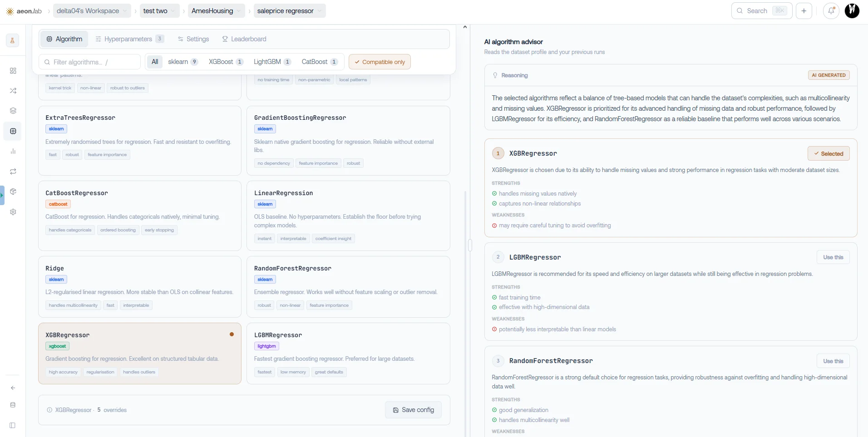
Task: Open the stacked layers icon in sidebar
Action: pyautogui.click(x=13, y=111)
